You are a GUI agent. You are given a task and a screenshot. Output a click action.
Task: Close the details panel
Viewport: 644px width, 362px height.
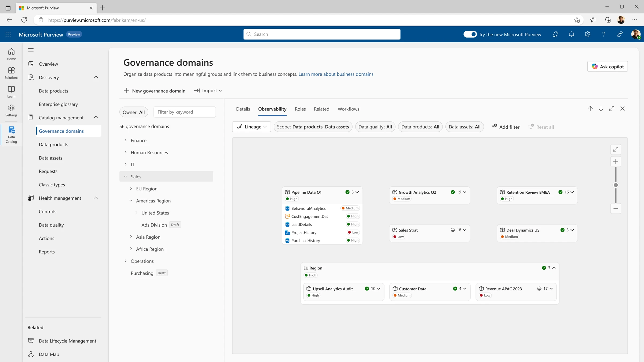click(623, 109)
